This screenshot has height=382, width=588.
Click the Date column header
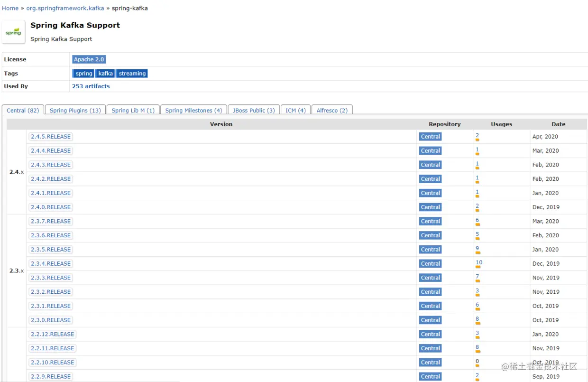coord(558,124)
